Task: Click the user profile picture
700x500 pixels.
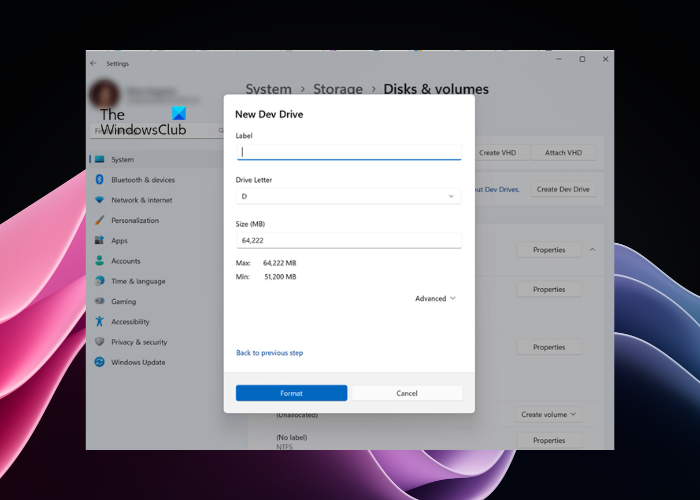Action: [104, 94]
